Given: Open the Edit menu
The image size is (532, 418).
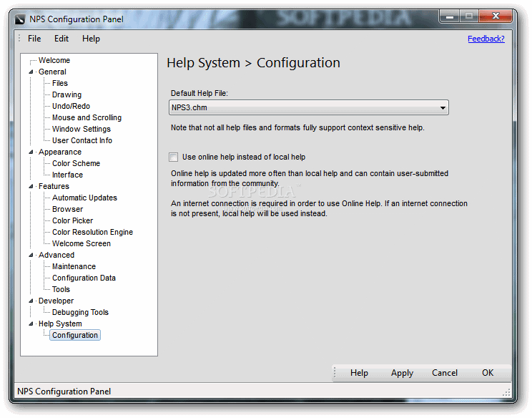Looking at the screenshot, I should pos(61,39).
